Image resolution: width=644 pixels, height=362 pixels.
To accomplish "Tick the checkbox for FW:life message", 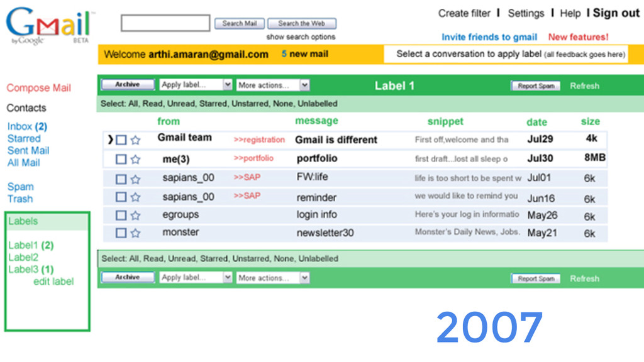I will 121,179.
